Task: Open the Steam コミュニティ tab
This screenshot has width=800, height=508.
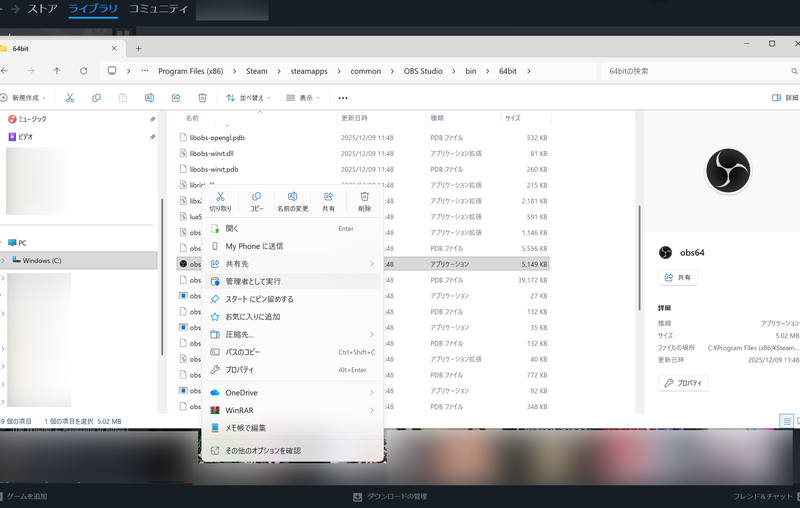Action: pyautogui.click(x=158, y=9)
